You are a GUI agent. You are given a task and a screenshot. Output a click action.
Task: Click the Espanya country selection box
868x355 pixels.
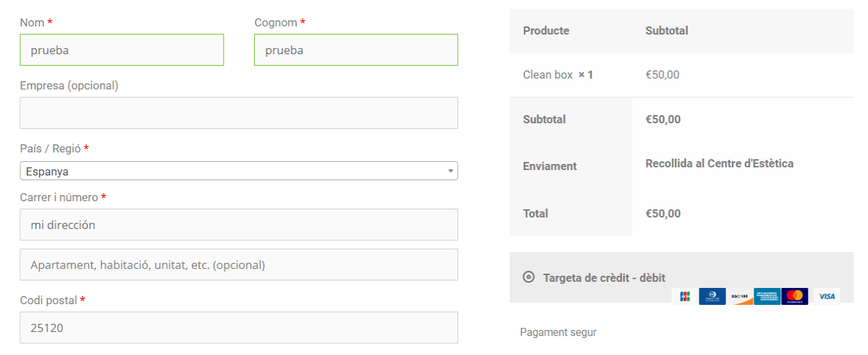coord(239,171)
